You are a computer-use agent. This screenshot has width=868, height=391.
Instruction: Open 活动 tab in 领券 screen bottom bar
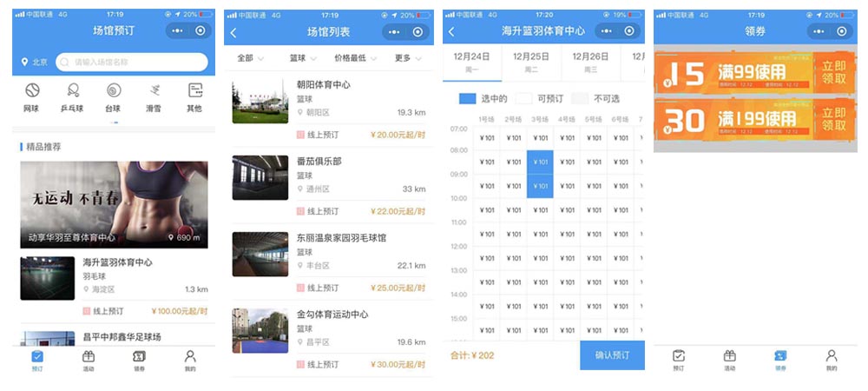coord(730,361)
